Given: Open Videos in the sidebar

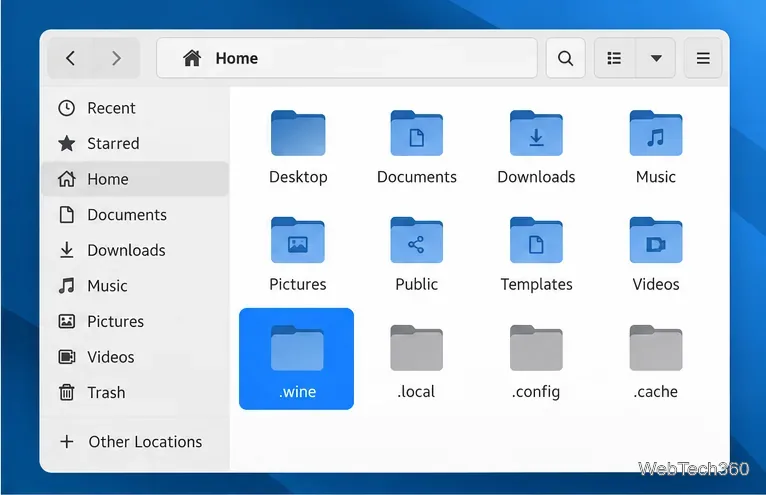Looking at the screenshot, I should pyautogui.click(x=135, y=357).
